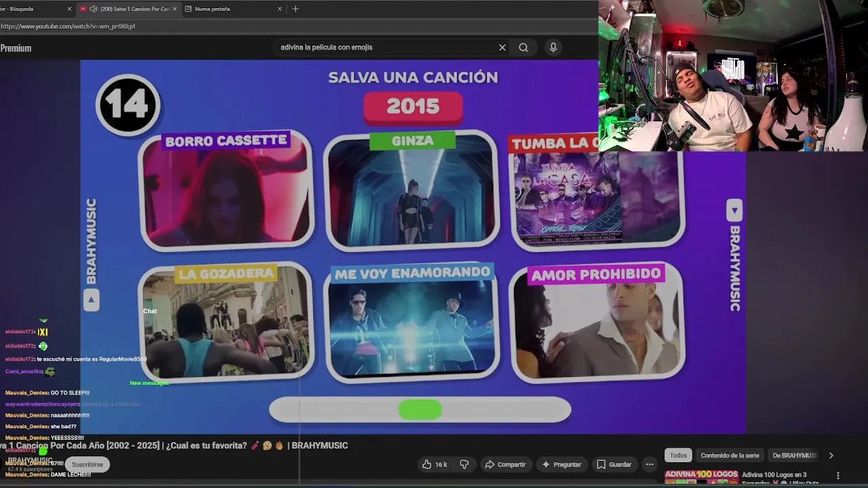Image resolution: width=868 pixels, height=488 pixels.
Task: Open the streamer webcam overlay
Action: 733,75
